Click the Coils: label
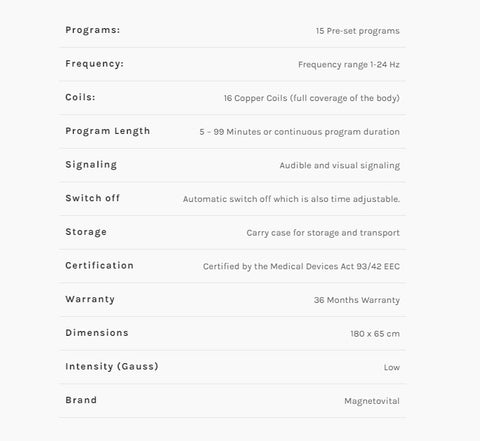The width and height of the screenshot is (480, 441). 80,97
